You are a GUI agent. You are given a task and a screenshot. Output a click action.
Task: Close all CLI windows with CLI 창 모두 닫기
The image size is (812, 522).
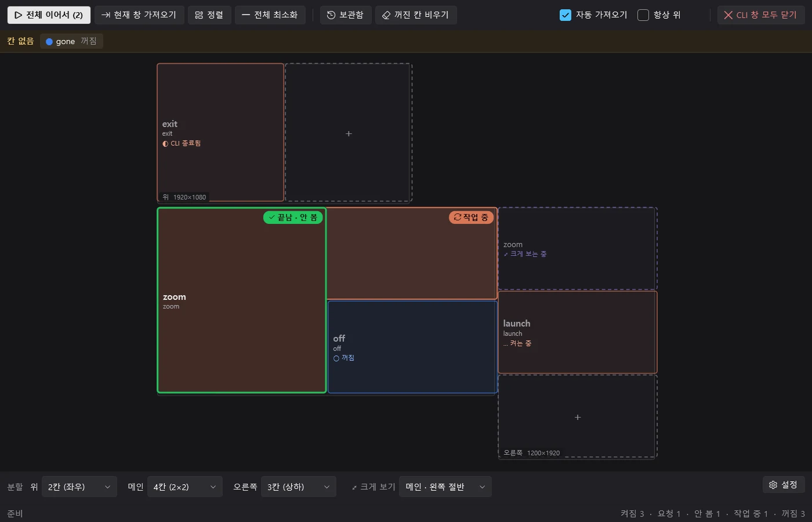(x=760, y=15)
